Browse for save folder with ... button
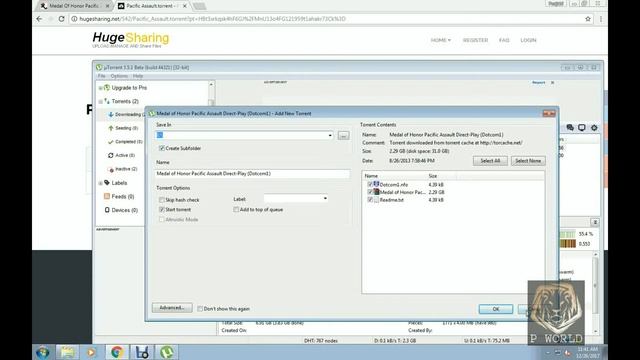This screenshot has width=640, height=360. [343, 136]
